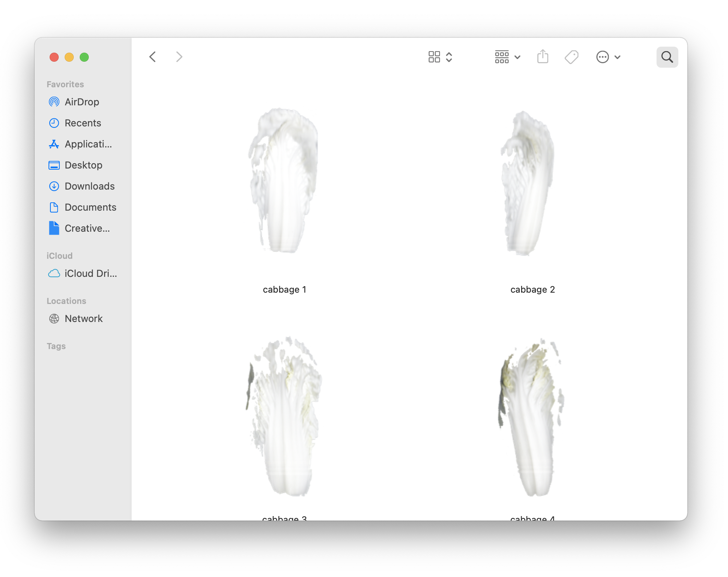Click the cabbage 1 file name

pyautogui.click(x=284, y=289)
